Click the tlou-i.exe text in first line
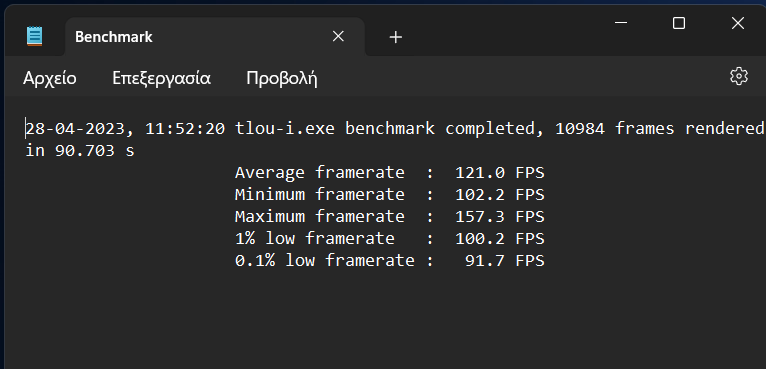766x369 pixels. 285,129
